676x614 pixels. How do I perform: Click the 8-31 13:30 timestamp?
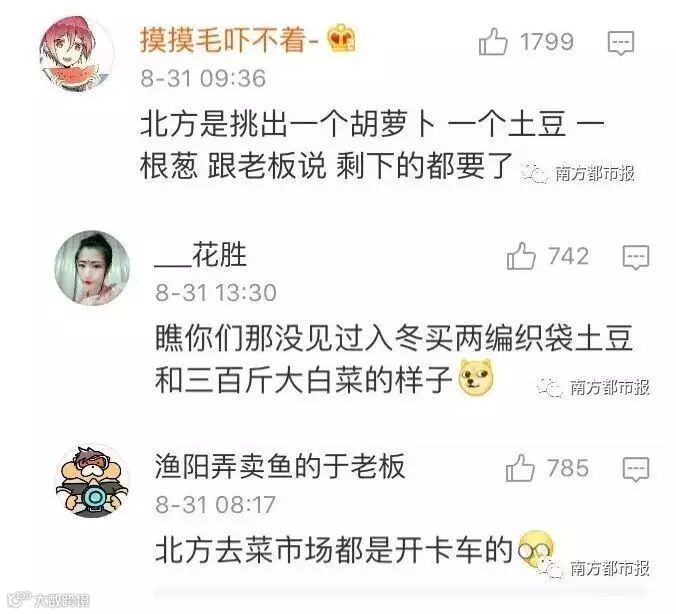point(216,293)
